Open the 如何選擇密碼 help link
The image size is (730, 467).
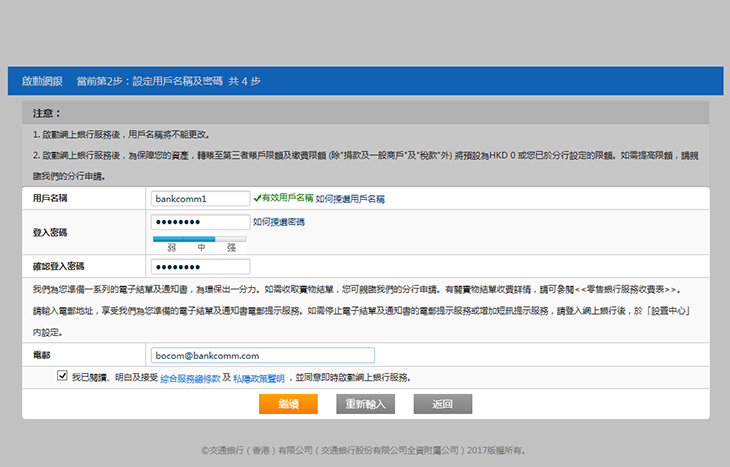click(x=279, y=222)
